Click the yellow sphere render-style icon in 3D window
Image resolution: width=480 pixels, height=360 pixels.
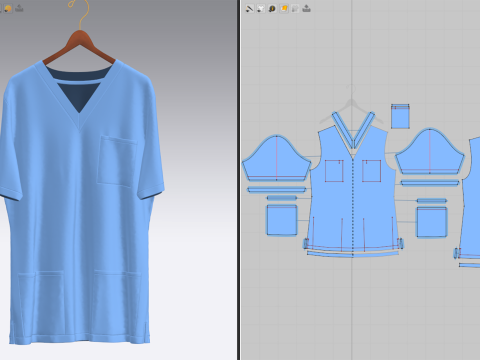8,9
